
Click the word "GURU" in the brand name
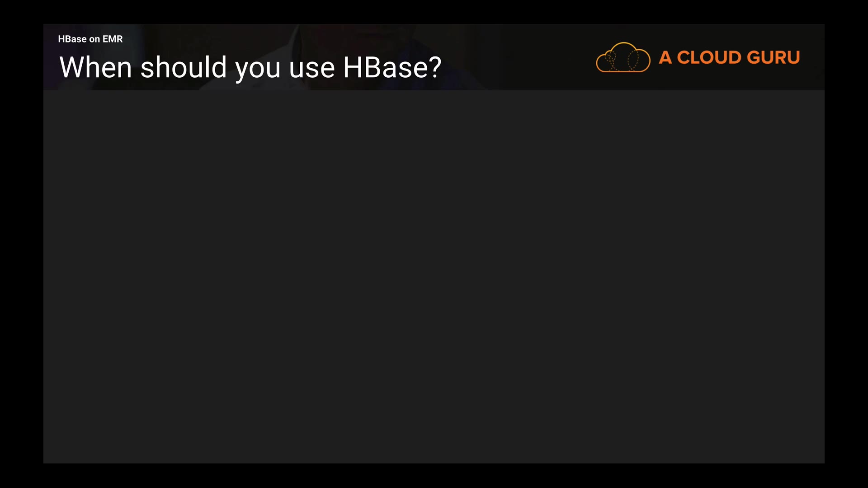click(x=774, y=57)
